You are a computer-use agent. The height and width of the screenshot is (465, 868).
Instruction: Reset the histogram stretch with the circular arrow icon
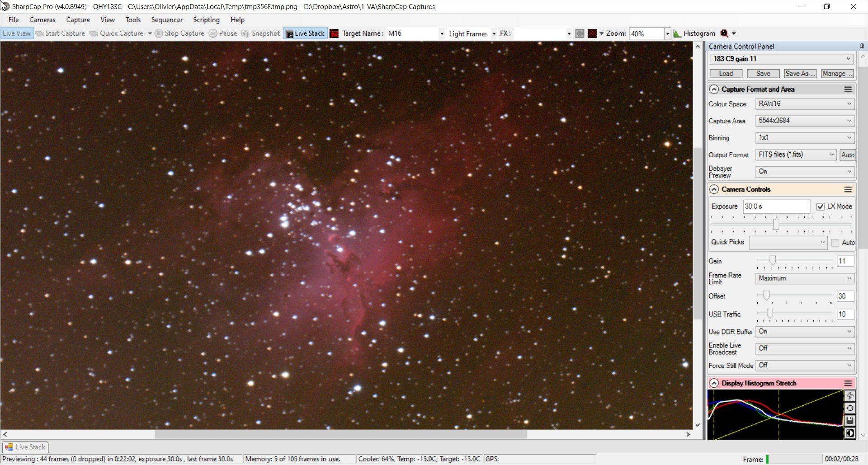click(x=849, y=408)
